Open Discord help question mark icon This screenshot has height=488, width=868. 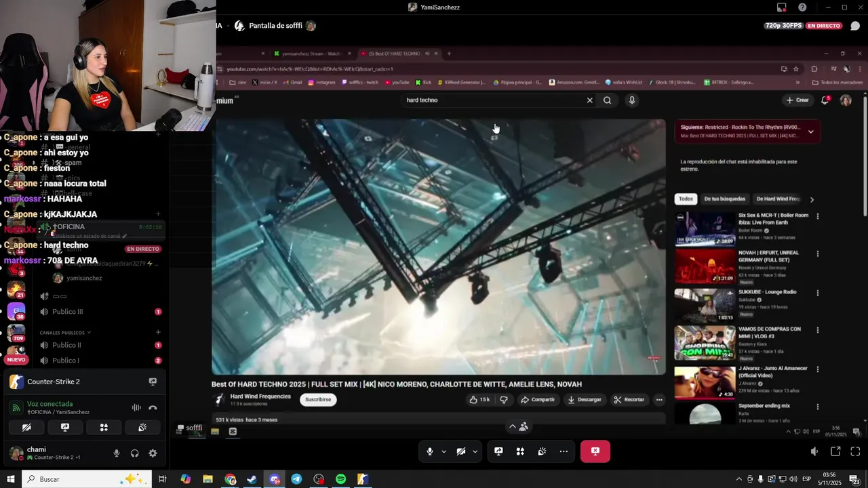click(802, 7)
